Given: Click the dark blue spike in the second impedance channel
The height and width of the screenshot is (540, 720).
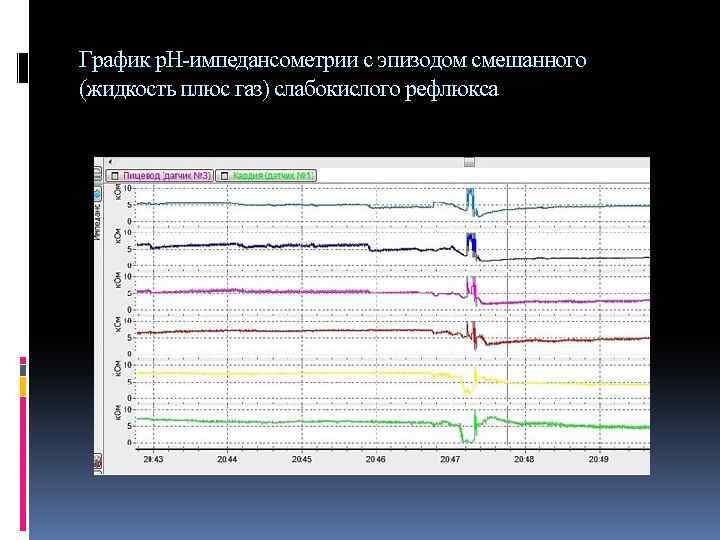Looking at the screenshot, I should pos(471,244).
